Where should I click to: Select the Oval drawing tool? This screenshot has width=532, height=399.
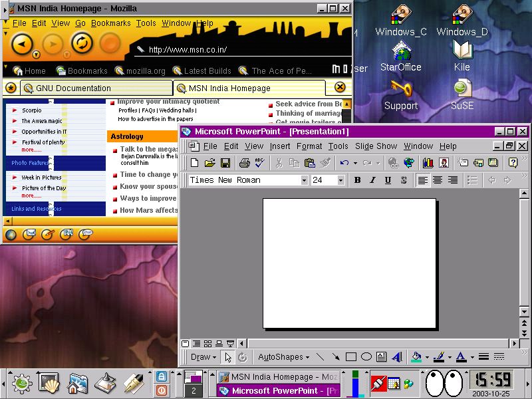tap(366, 357)
